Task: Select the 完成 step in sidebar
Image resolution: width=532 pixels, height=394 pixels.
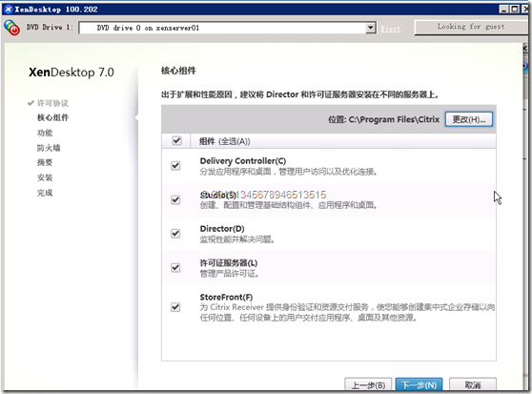Action: tap(45, 193)
